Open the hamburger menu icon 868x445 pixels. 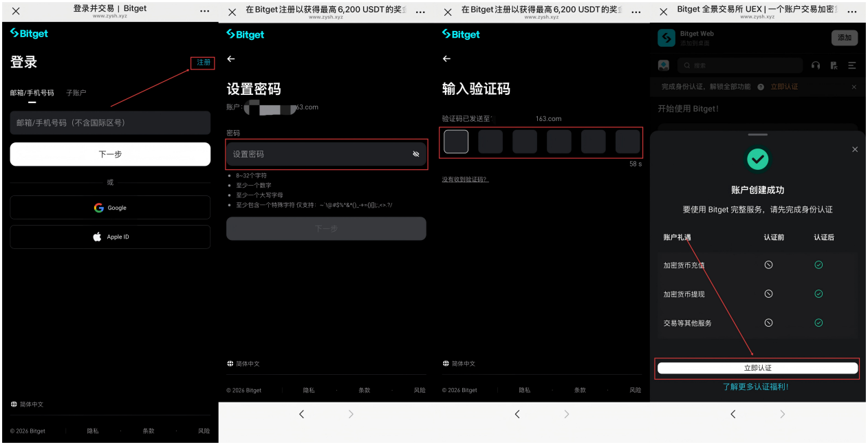[x=851, y=65]
